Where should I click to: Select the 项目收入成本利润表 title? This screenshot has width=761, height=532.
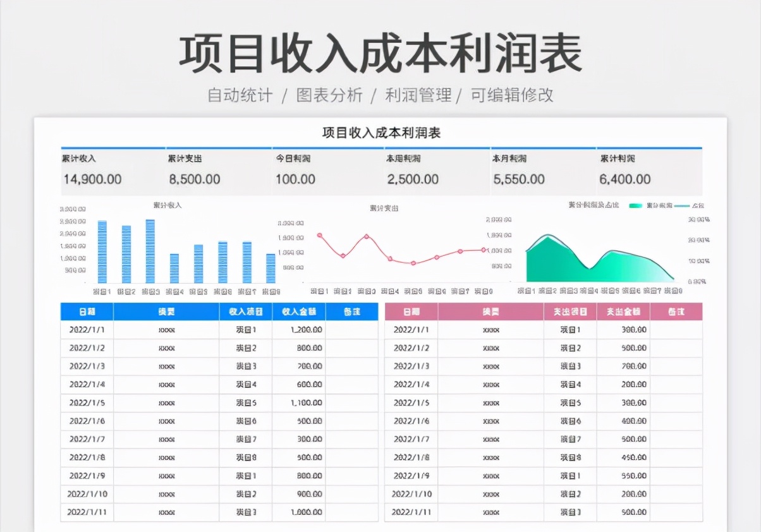pyautogui.click(x=380, y=133)
